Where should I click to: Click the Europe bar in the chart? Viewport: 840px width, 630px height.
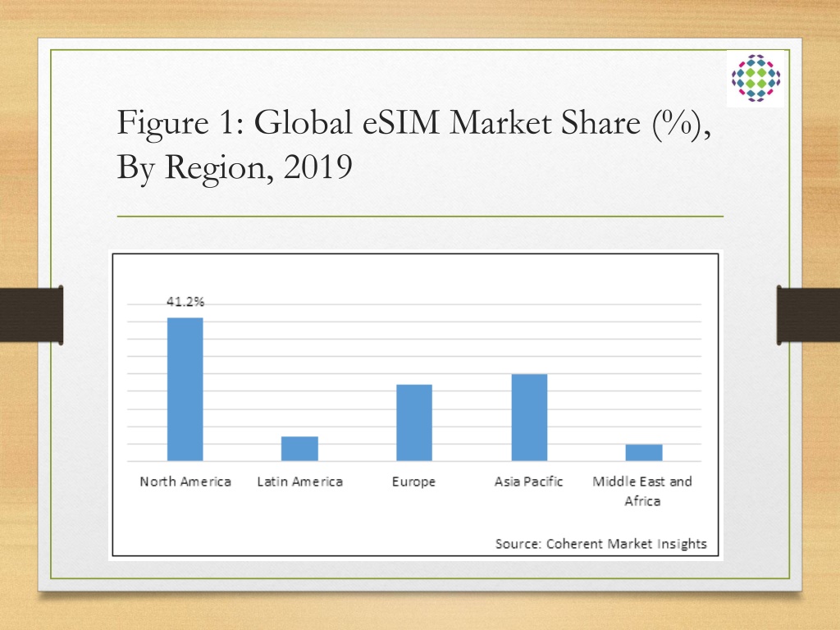pos(414,422)
